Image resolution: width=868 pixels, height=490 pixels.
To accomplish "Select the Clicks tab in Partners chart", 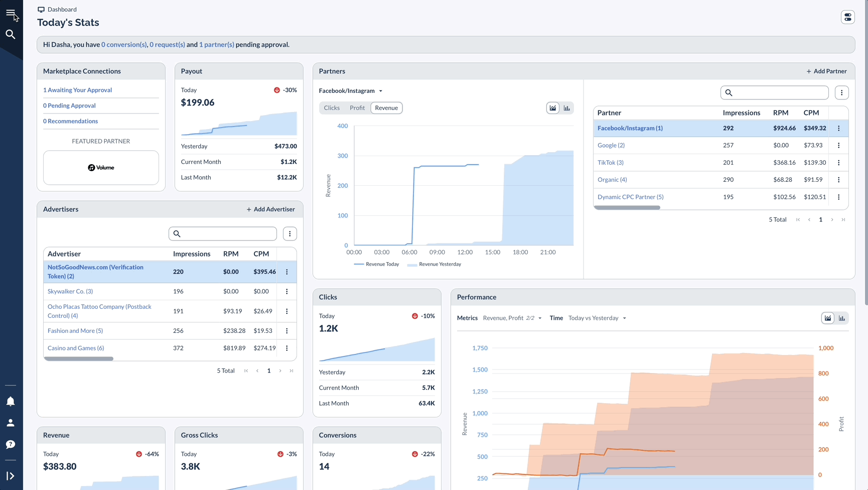I will (332, 108).
